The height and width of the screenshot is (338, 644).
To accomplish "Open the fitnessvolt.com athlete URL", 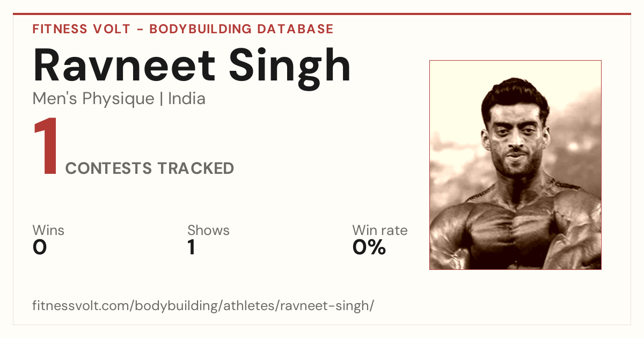I will coord(203,306).
